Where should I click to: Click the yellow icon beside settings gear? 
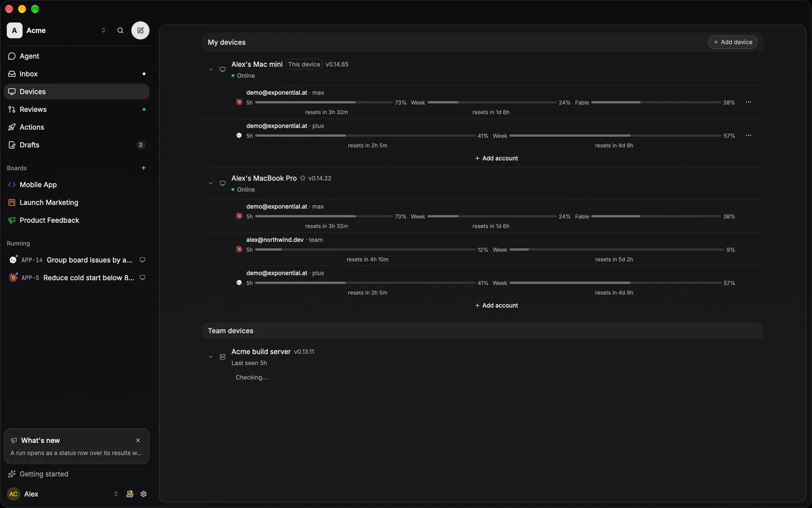click(130, 494)
